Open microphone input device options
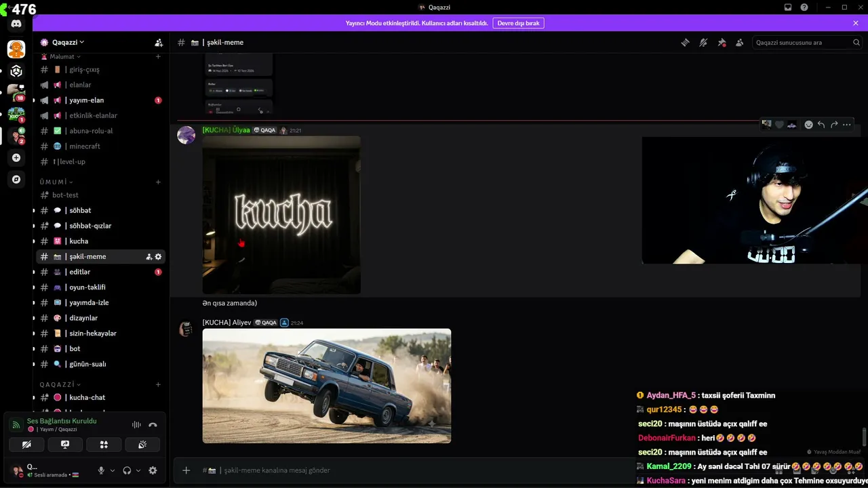The height and width of the screenshot is (488, 868). (x=112, y=470)
